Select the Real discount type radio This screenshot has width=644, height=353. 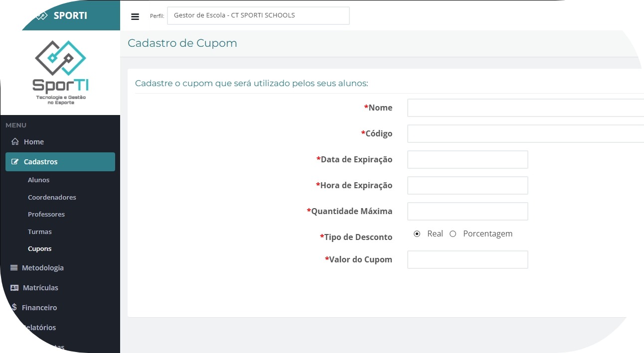coord(417,234)
